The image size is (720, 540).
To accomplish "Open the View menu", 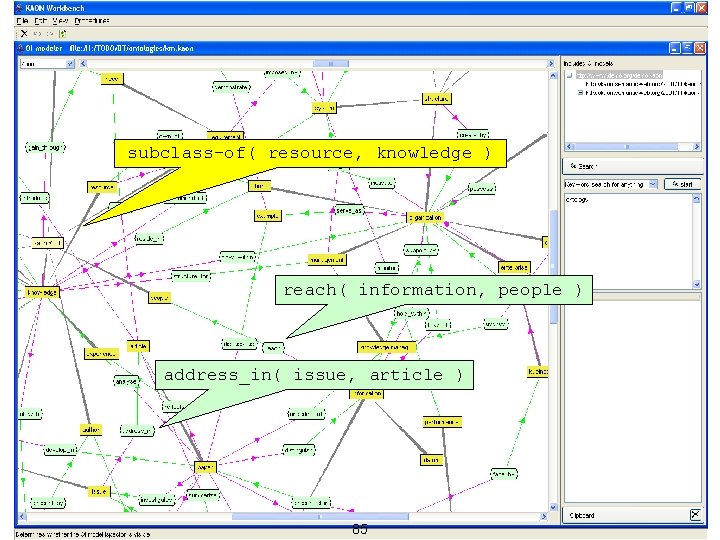I will click(60, 21).
